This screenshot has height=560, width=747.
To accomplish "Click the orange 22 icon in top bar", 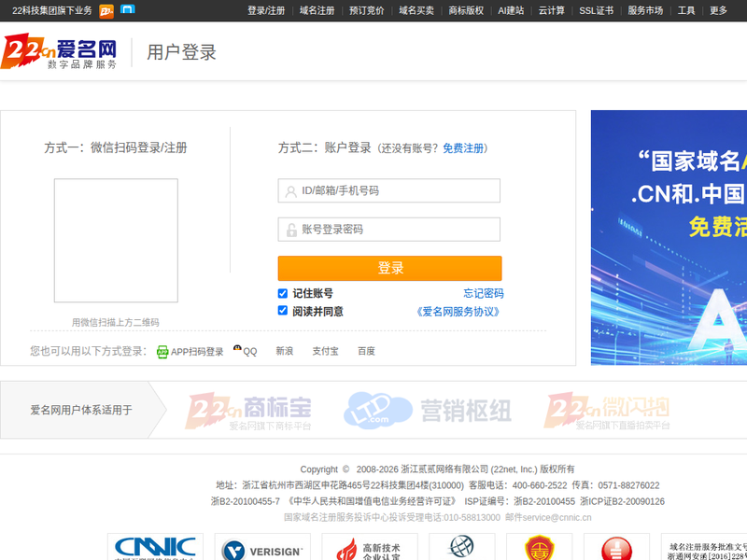I will point(106,10).
